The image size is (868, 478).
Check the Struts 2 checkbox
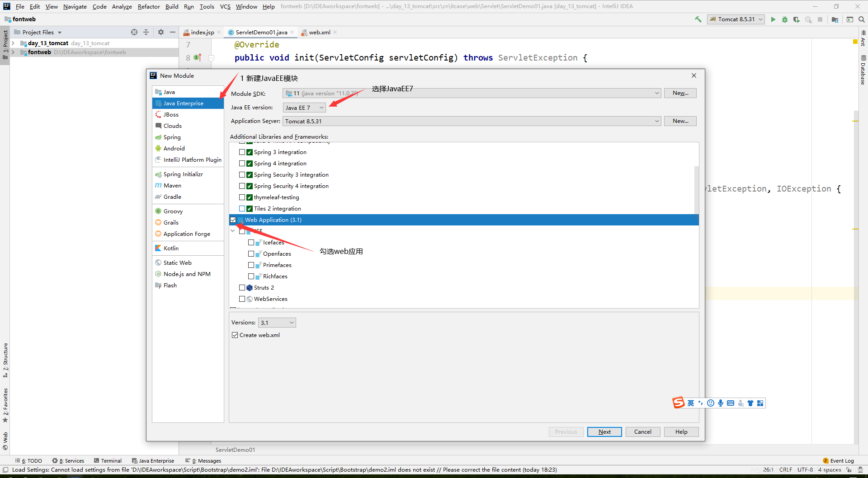pos(242,288)
